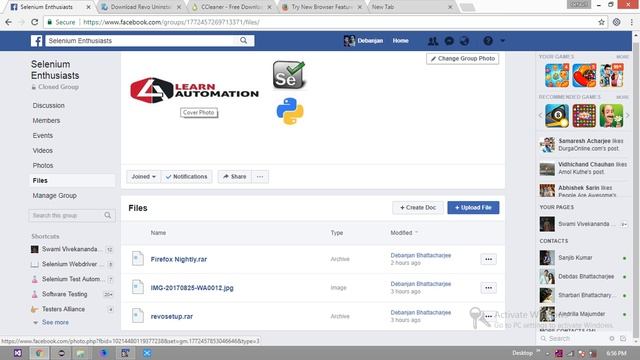Image resolution: width=640 pixels, height=360 pixels.
Task: Click Change Group Photo button
Action: [462, 59]
